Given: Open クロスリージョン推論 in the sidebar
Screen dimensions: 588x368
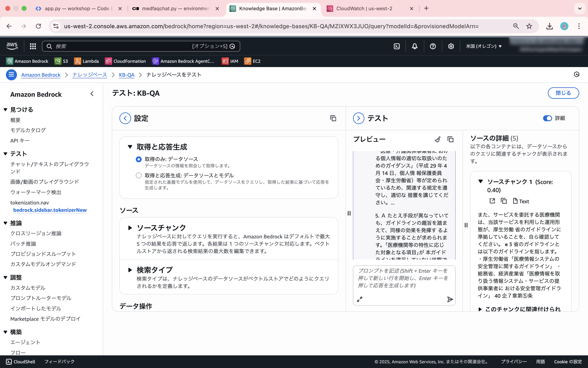Looking at the screenshot, I should tap(36, 233).
